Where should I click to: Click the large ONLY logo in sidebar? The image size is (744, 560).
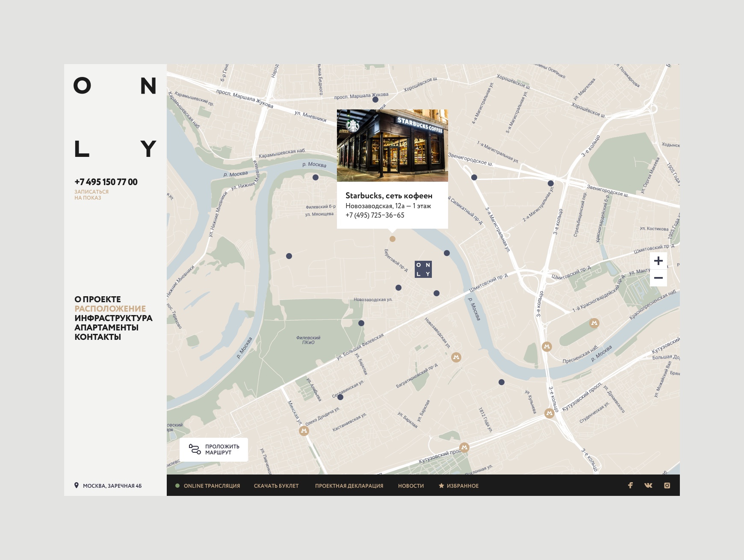click(x=115, y=117)
